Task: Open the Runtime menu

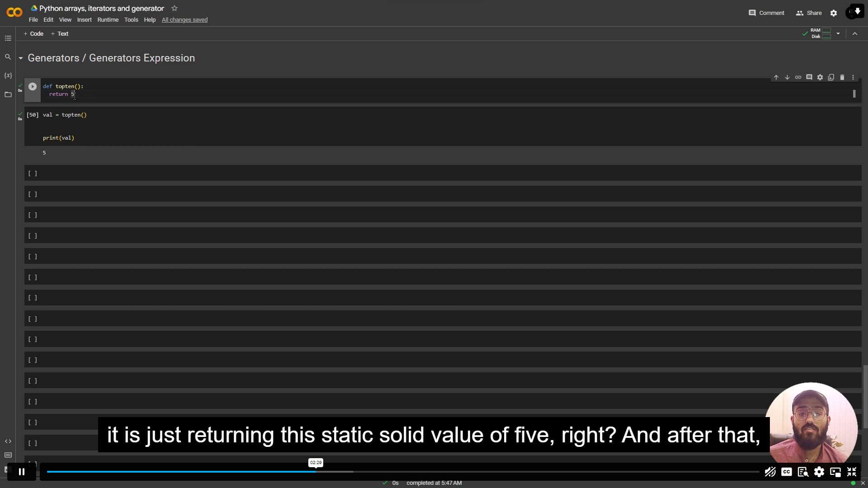Action: (107, 20)
